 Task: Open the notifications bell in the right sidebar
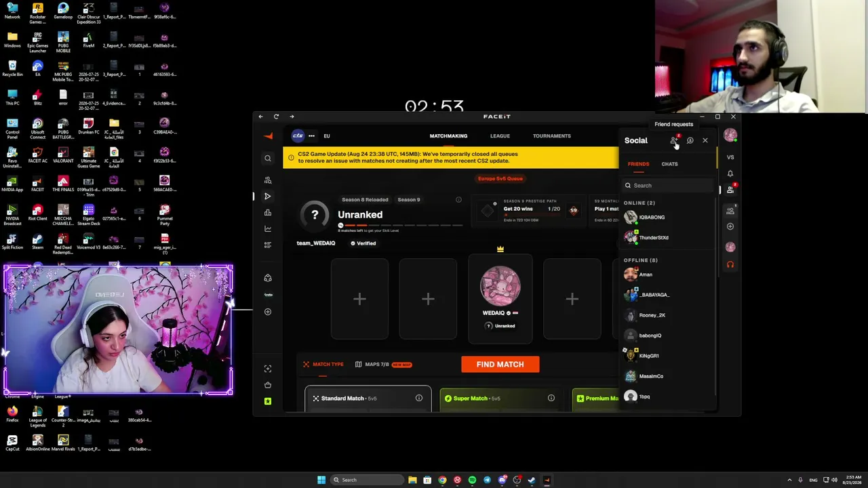(730, 174)
